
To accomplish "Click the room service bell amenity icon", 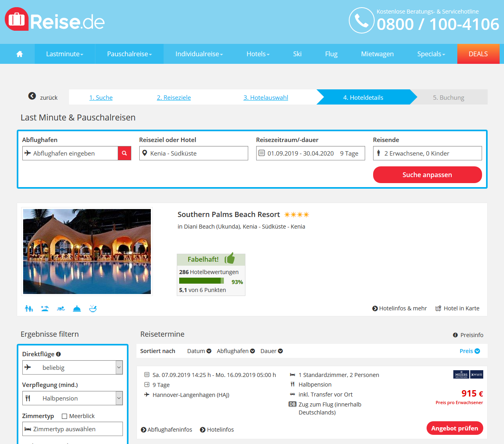I will pos(77,308).
